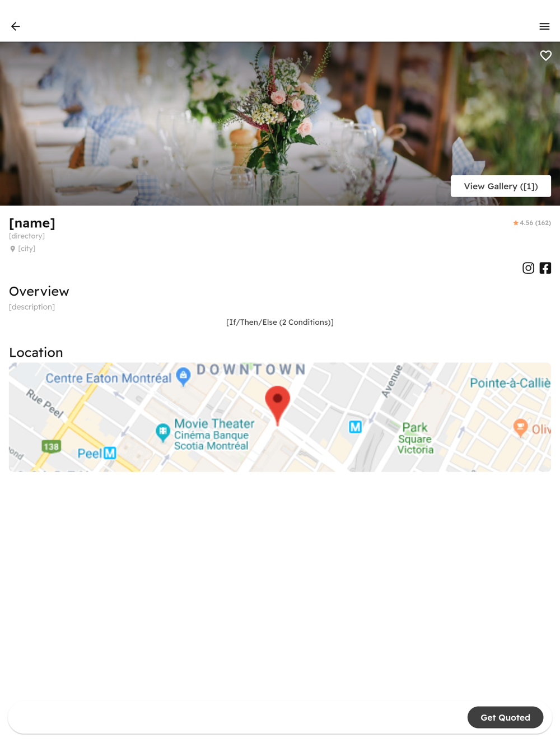This screenshot has height=747, width=560.
Task: Open the Facebook page icon
Action: [x=545, y=268]
